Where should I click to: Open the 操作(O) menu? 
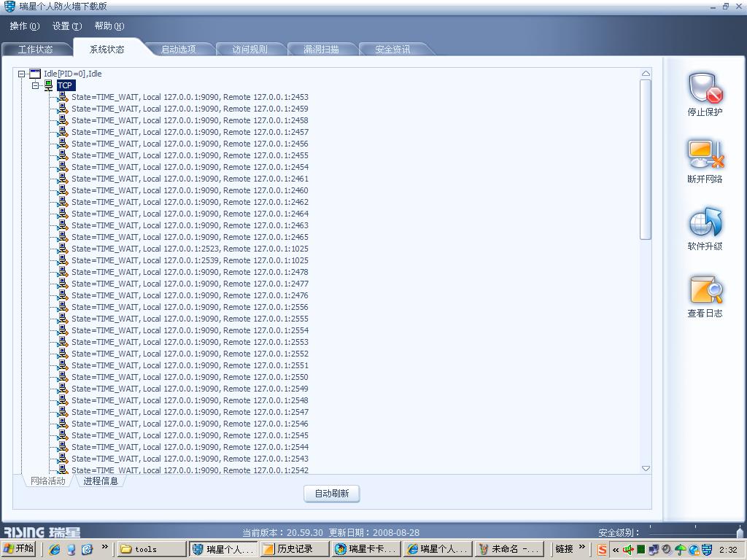[24, 26]
